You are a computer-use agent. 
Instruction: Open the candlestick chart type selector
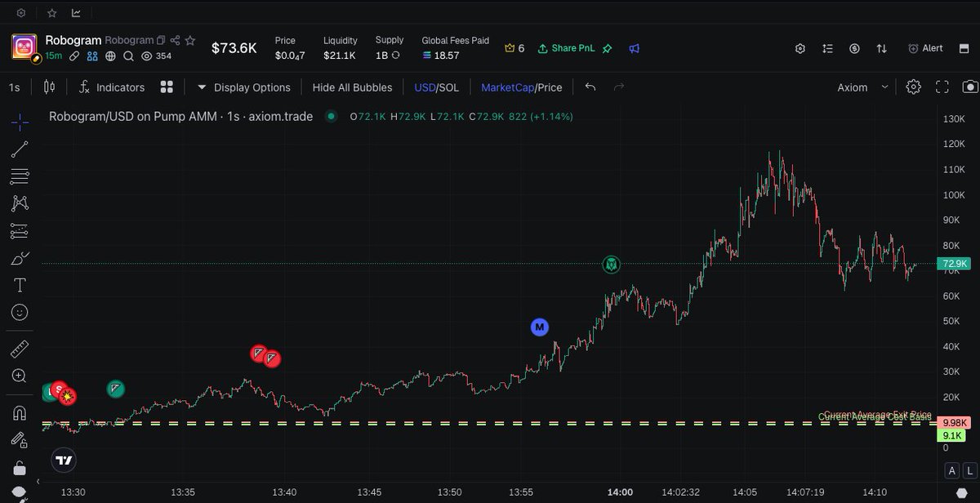pyautogui.click(x=48, y=87)
